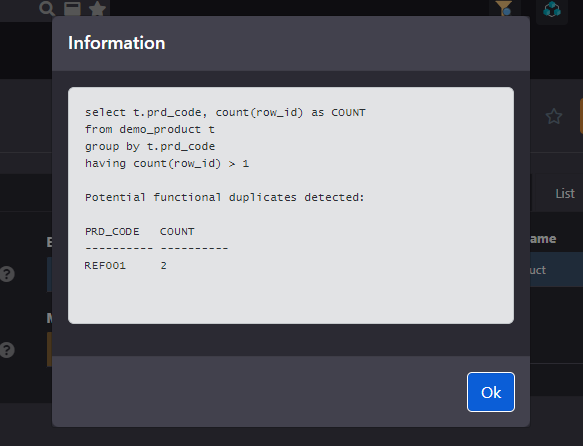Click the 'Potential functional duplicates detected' line

pos(225,197)
